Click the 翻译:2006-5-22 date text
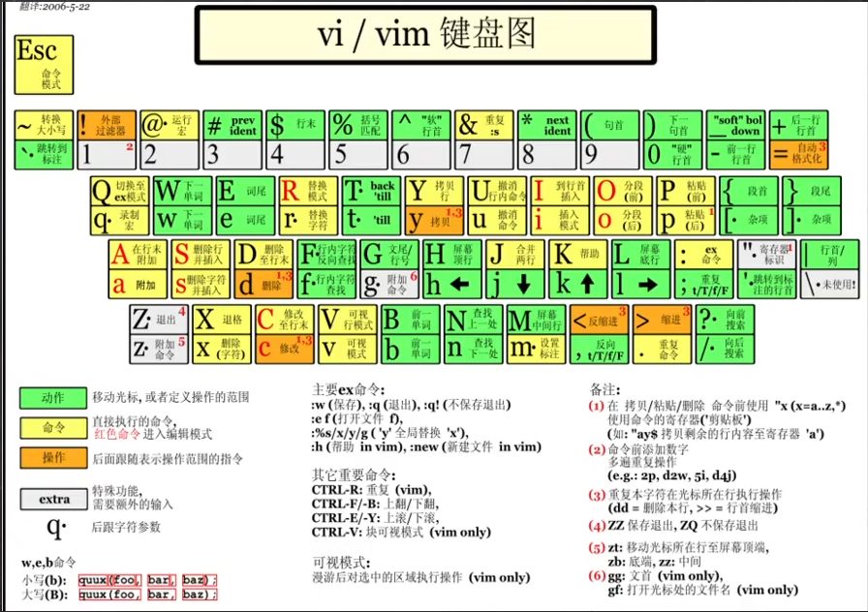The width and height of the screenshot is (868, 612). pyautogui.click(x=54, y=7)
